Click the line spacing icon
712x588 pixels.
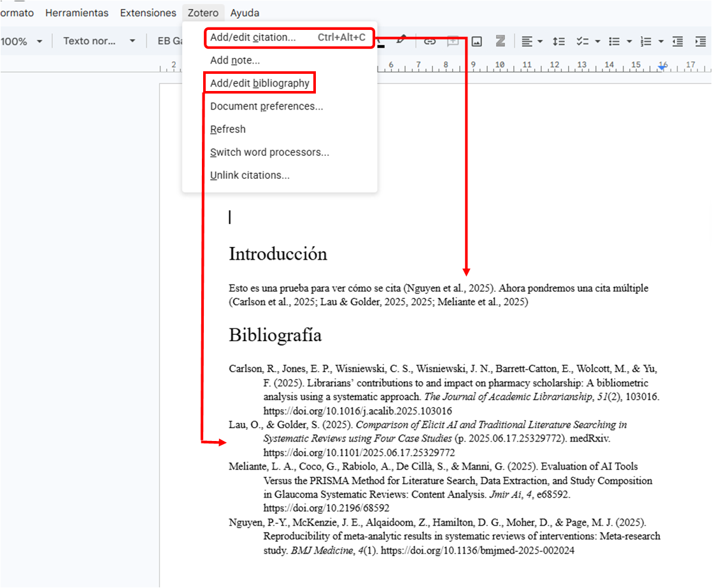coord(559,41)
